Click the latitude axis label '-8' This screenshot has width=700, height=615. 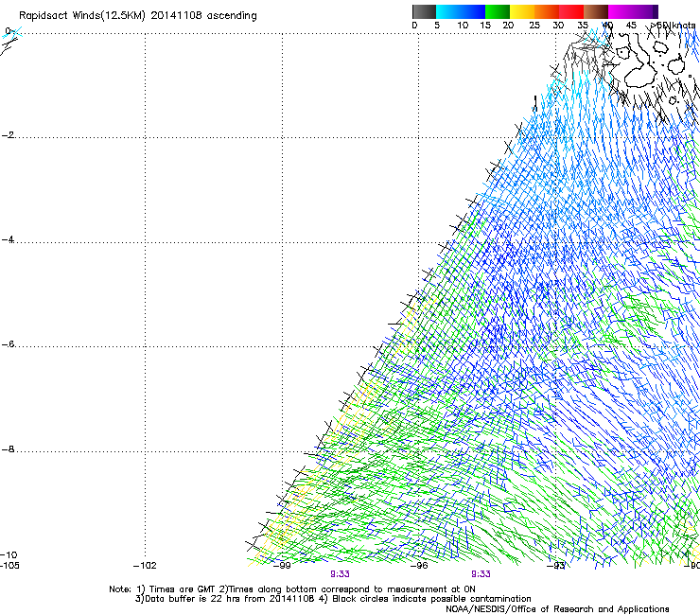(8, 448)
